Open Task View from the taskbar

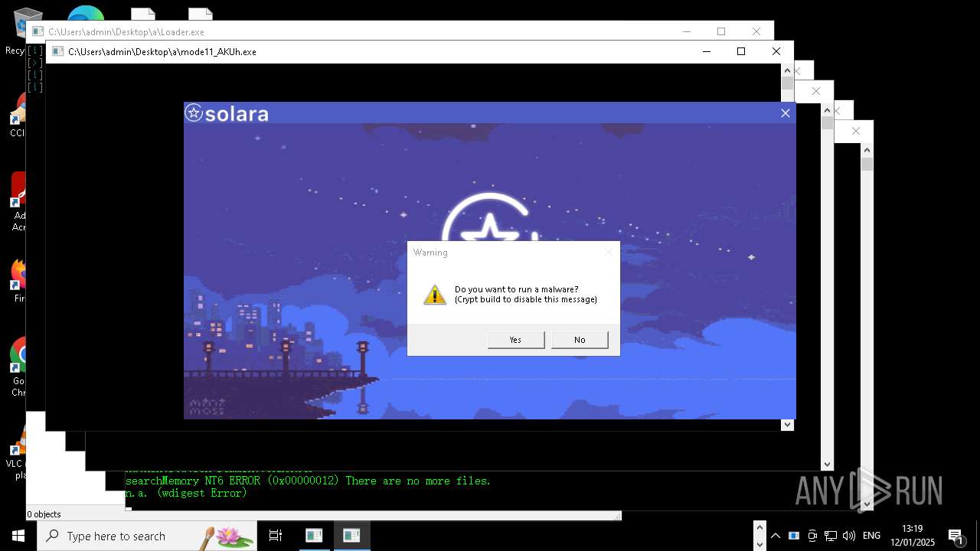(276, 536)
